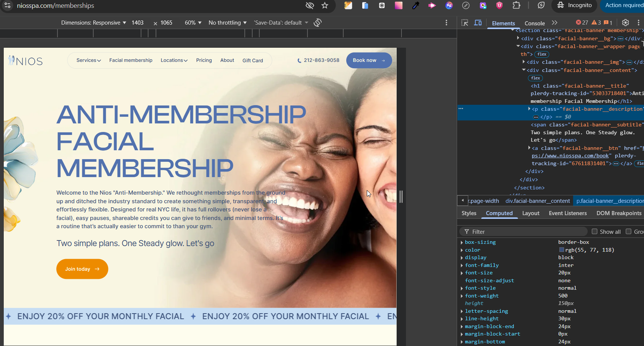
Task: Open the red shield U extension
Action: click(x=500, y=5)
